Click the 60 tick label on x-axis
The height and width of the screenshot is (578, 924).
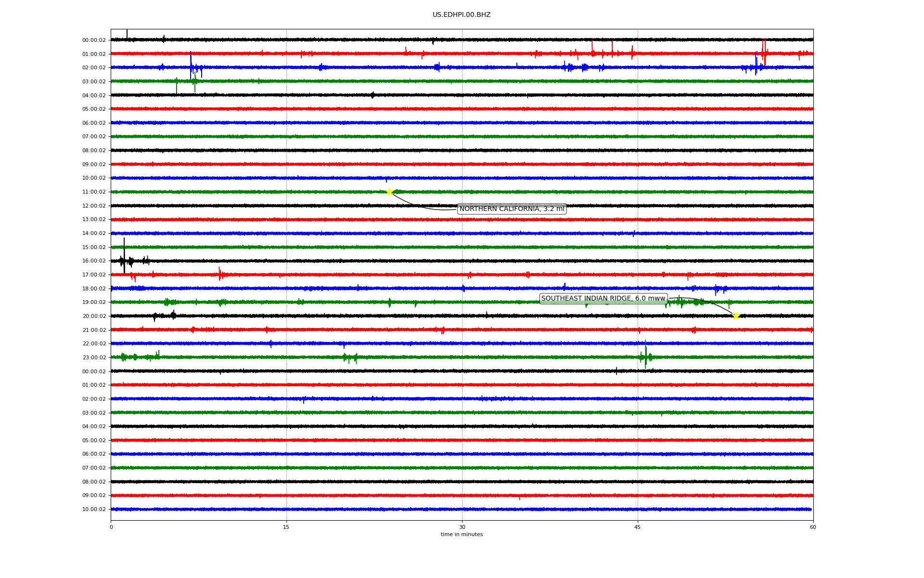(812, 527)
